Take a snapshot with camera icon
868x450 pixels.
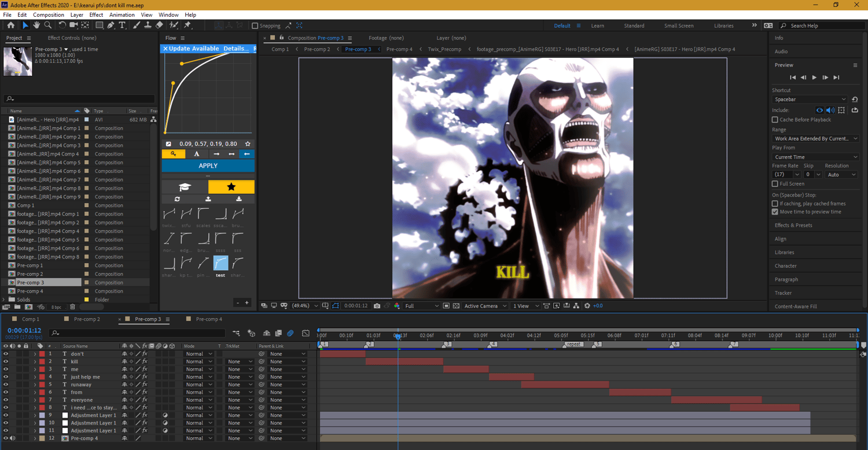coord(377,306)
